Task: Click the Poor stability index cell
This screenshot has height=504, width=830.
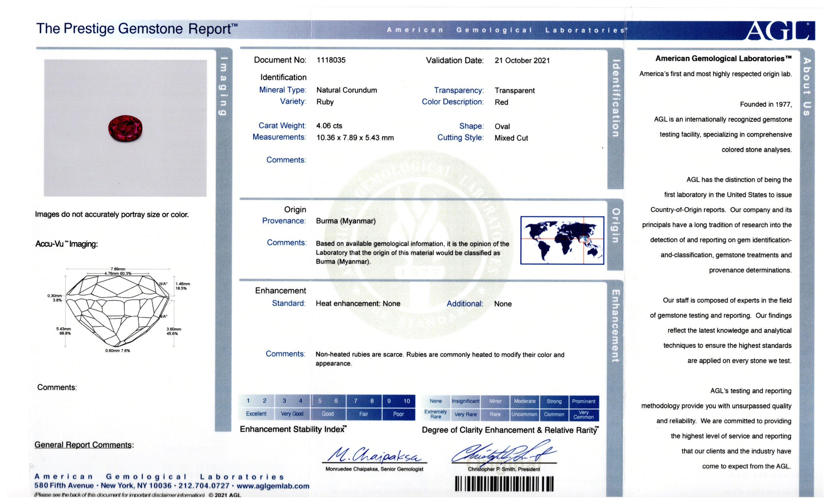Action: 398,414
